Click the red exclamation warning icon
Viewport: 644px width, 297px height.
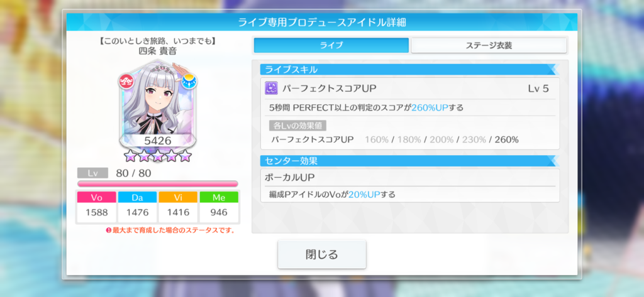point(108,230)
